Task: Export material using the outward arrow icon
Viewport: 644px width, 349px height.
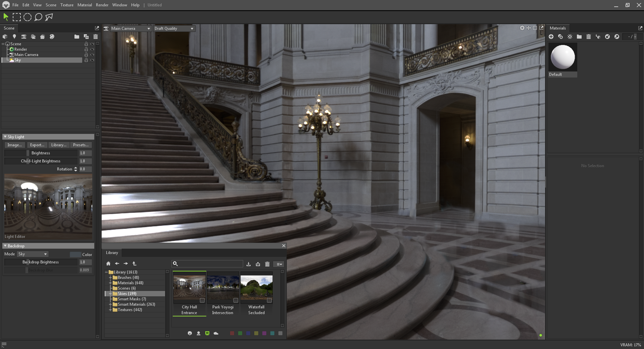Action: tap(617, 37)
